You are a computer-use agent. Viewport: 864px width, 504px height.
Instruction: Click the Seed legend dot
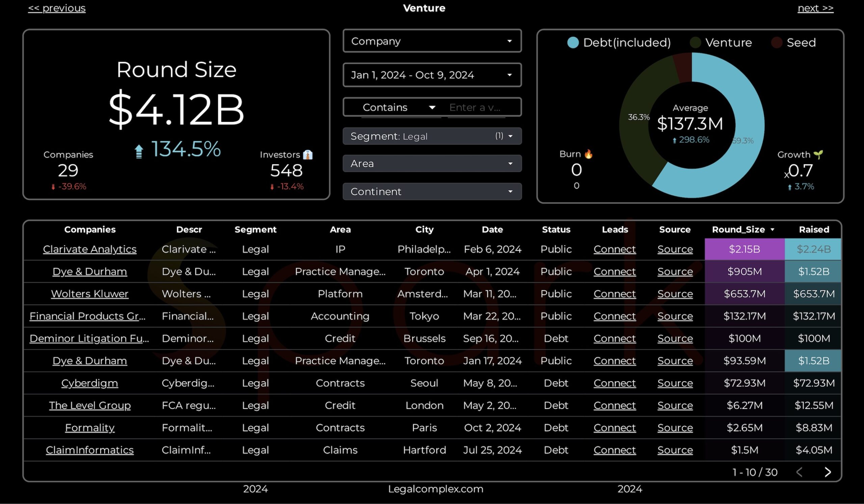777,43
